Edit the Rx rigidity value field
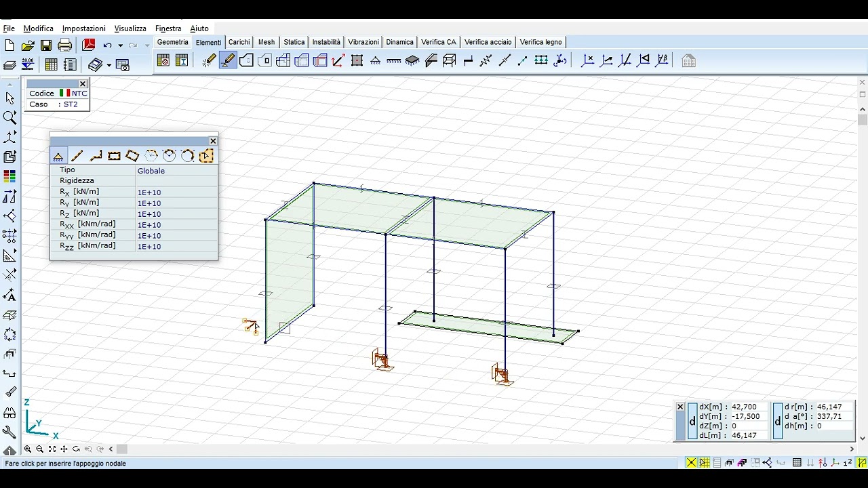 [176, 192]
